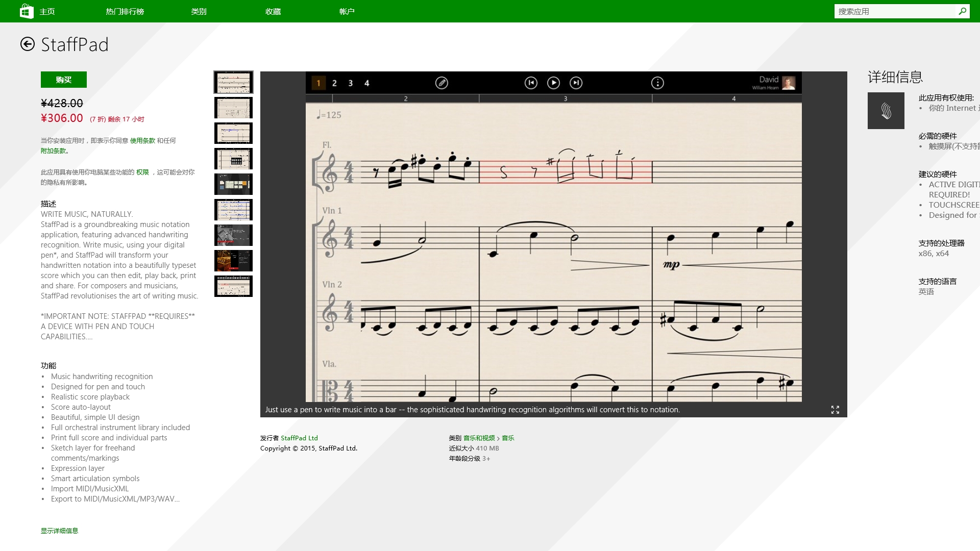This screenshot has width=980, height=551.
Task: Select the eighth thumbnail with orchestra
Action: click(x=233, y=261)
